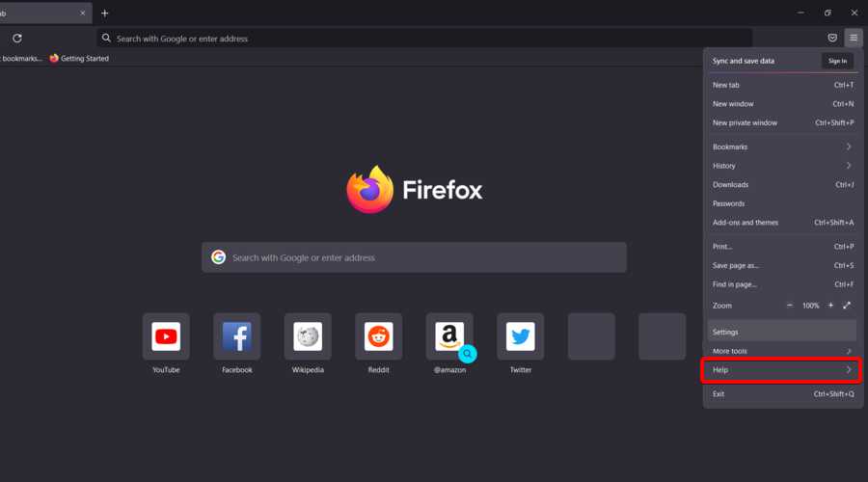Screen dimensions: 868x482
Task: Open the Getting Started bookmark
Action: [x=79, y=58]
